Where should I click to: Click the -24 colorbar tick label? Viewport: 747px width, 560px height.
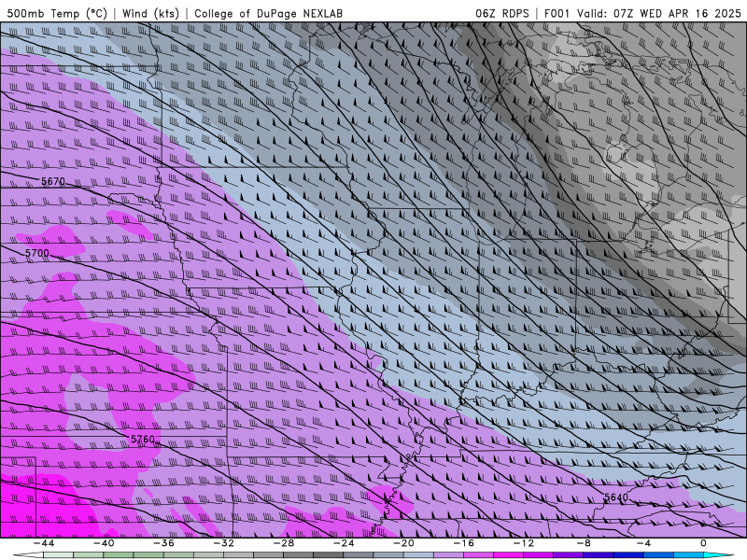344,543
